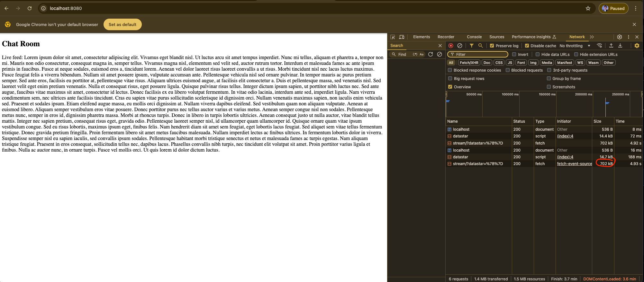The image size is (644, 282).
Task: Export HAR file with download icon
Action: pos(620,46)
